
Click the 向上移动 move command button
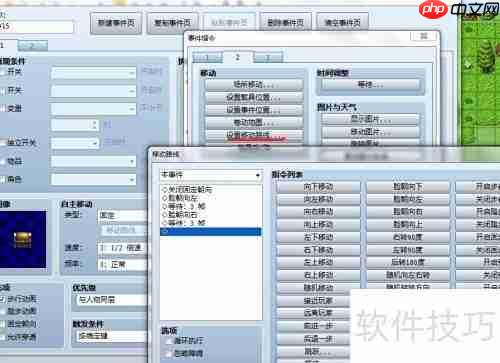pyautogui.click(x=319, y=225)
